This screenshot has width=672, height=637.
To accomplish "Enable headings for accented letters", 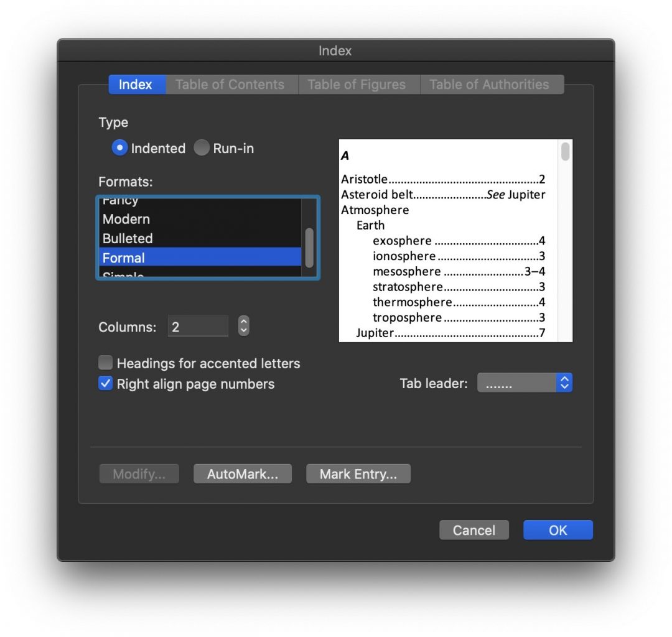I will [x=105, y=363].
